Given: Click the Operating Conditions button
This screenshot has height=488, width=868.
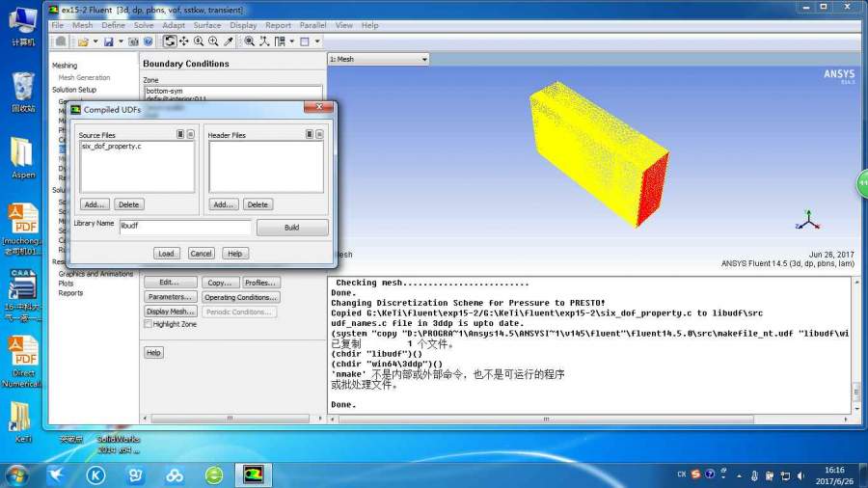Looking at the screenshot, I should click(241, 297).
